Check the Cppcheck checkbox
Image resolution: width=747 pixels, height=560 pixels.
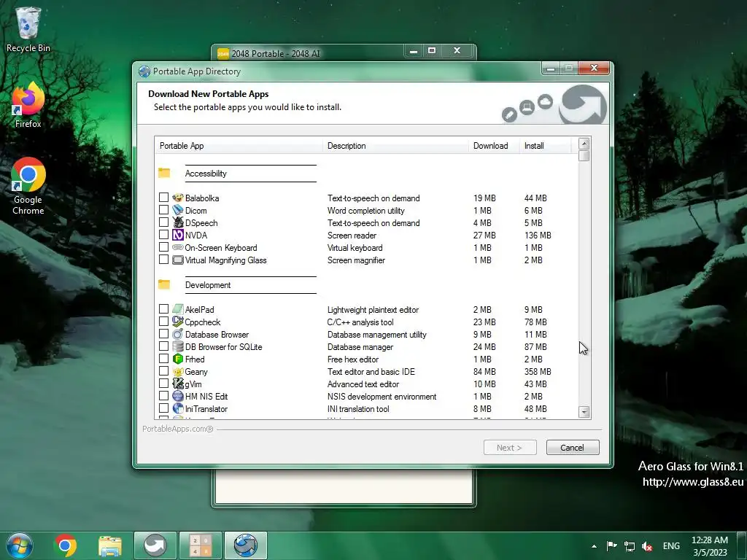tap(163, 321)
